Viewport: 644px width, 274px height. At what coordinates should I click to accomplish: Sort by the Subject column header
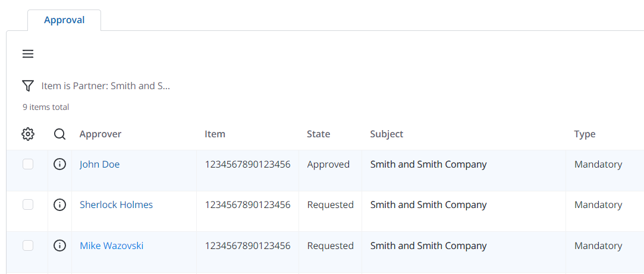click(387, 134)
